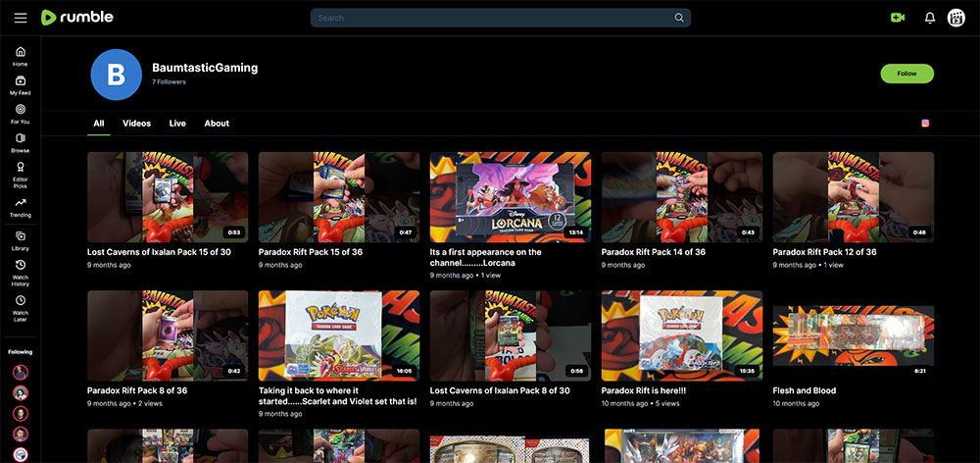
Task: Click '9 months ago • 2 views' text
Action: point(124,404)
